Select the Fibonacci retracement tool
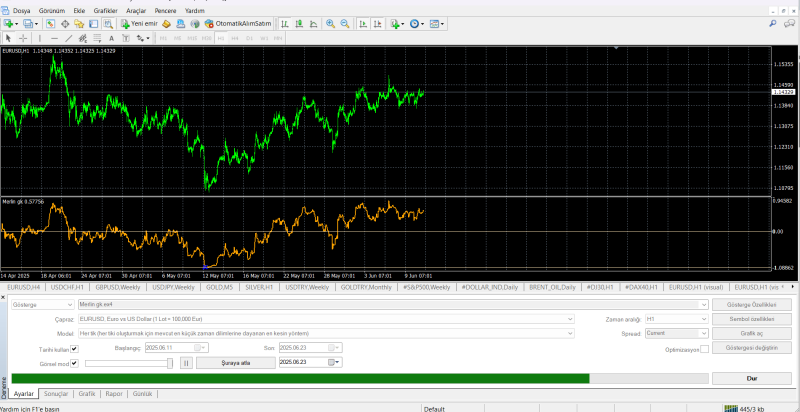800x412 pixels. tap(97, 38)
